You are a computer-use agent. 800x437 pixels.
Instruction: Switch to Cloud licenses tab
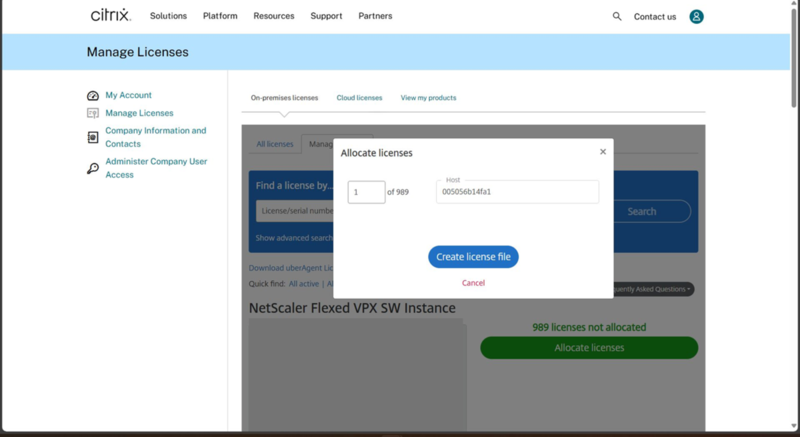click(359, 97)
